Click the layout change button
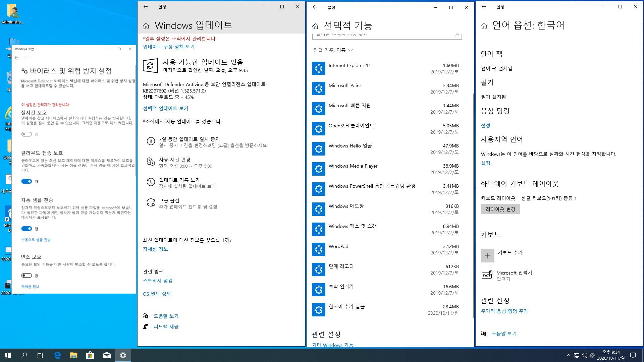 tap(500, 209)
